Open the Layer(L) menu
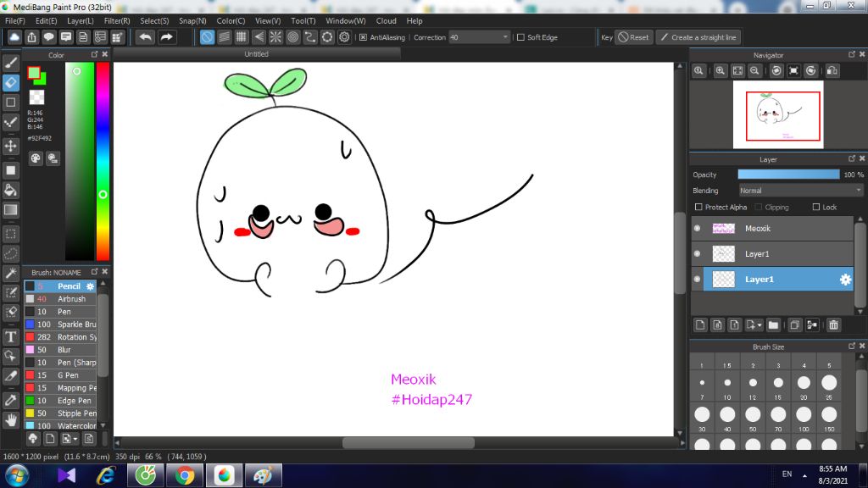The height and width of the screenshot is (488, 868). tap(81, 20)
